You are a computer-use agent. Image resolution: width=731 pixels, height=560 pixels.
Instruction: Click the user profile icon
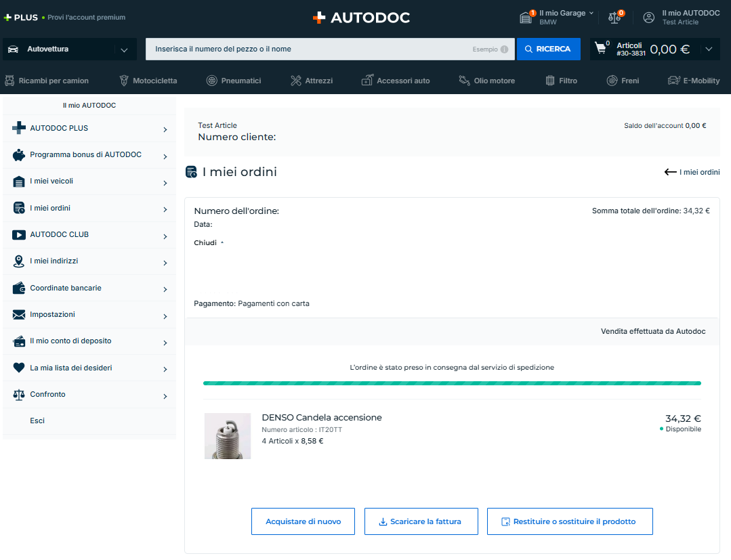[x=649, y=18]
